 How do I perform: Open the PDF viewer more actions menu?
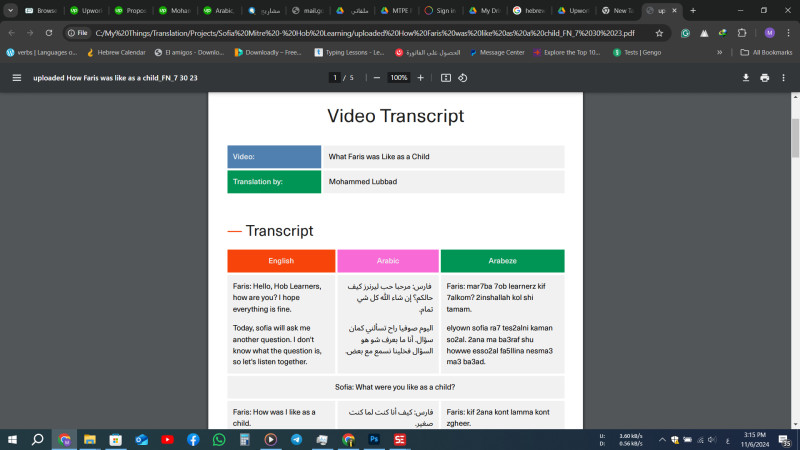(x=785, y=77)
